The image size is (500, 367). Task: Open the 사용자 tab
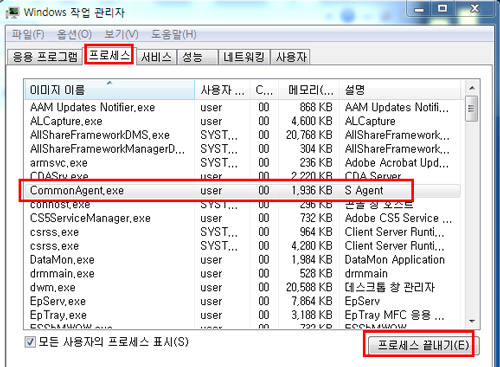pos(290,57)
